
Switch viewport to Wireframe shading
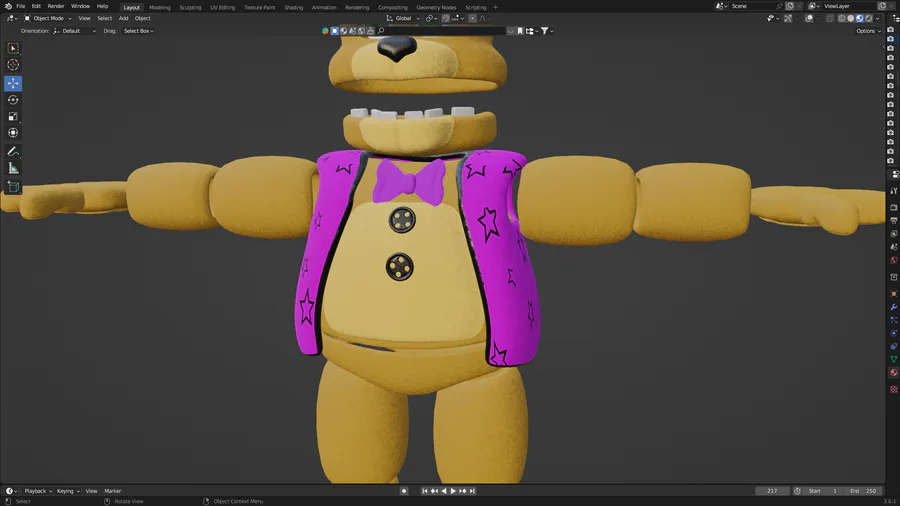[x=841, y=18]
